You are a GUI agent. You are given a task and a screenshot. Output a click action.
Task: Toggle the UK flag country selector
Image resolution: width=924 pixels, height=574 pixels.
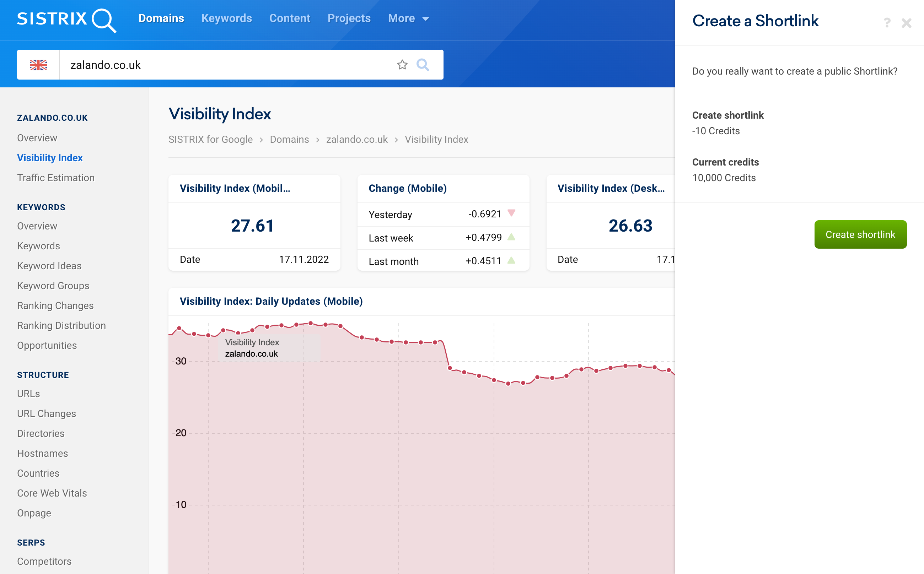[x=38, y=64]
